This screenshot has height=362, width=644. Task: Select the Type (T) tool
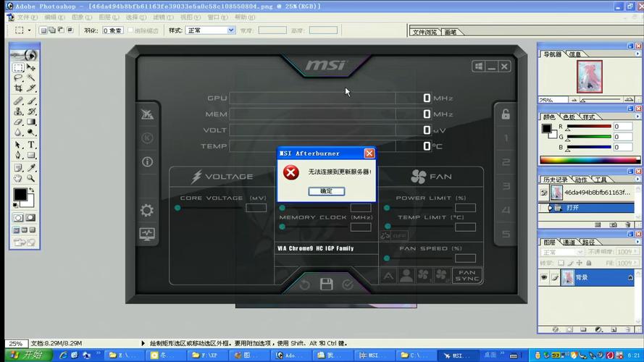coord(31,145)
